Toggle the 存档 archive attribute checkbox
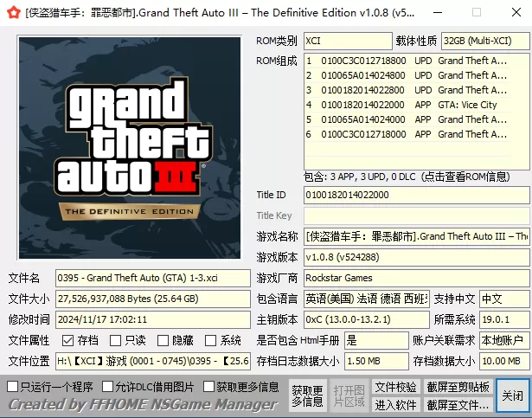 [68, 340]
